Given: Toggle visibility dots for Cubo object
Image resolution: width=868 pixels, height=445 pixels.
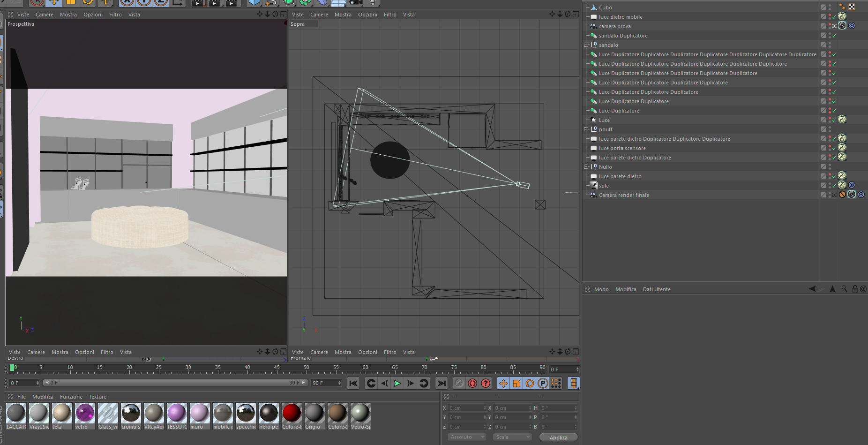Looking at the screenshot, I should (x=830, y=8).
